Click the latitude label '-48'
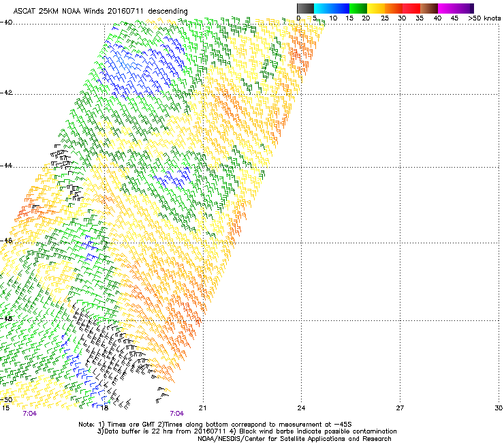 pyautogui.click(x=6, y=319)
